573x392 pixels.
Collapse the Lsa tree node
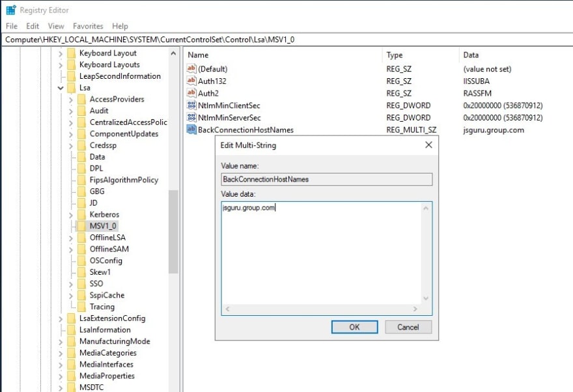61,88
